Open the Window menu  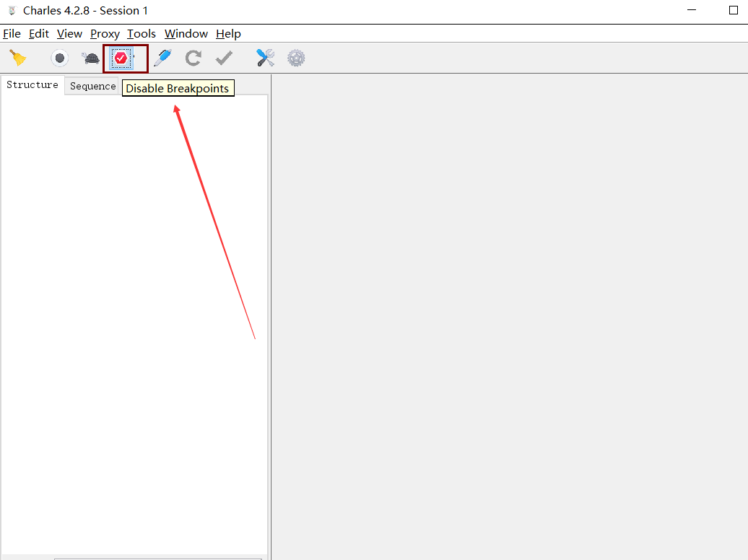click(186, 34)
